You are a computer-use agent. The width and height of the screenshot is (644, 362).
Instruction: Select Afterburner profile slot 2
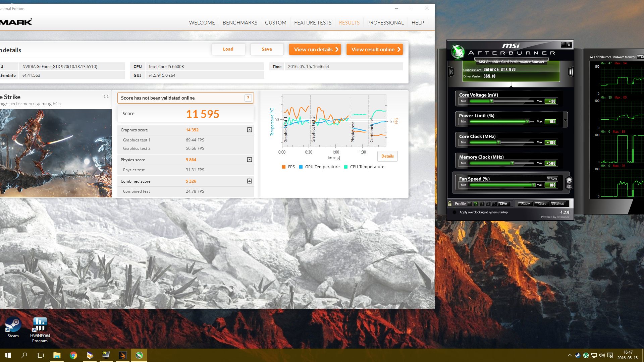tap(476, 204)
